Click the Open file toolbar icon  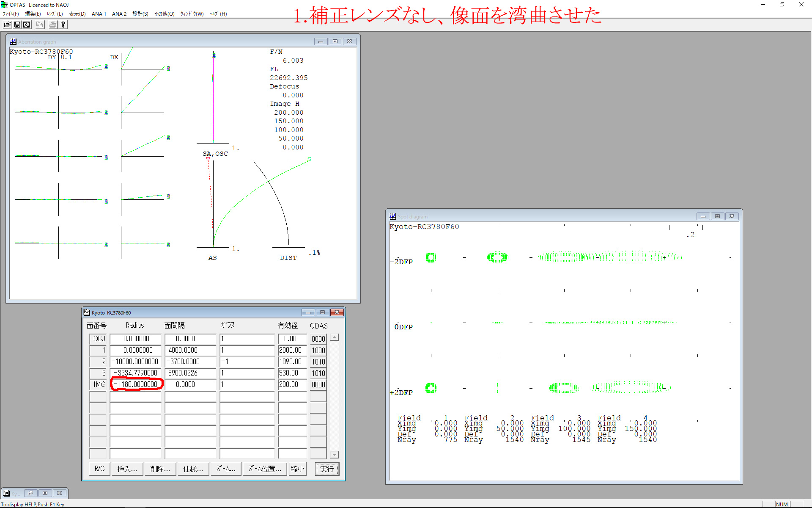pos(7,25)
